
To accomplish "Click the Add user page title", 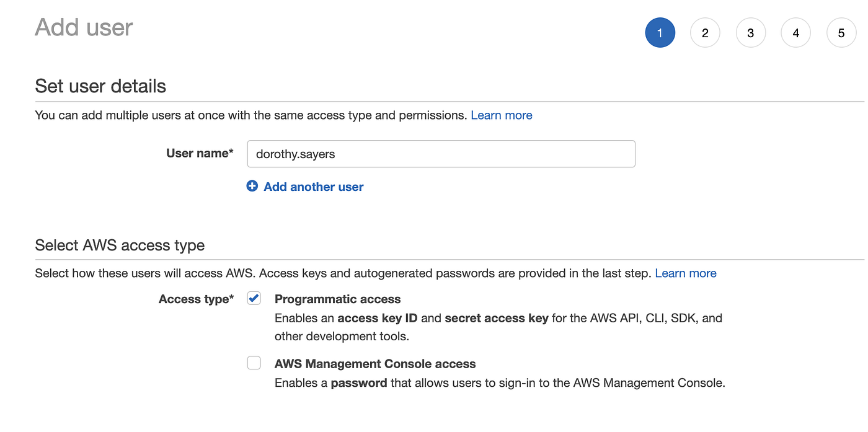I will [84, 27].
